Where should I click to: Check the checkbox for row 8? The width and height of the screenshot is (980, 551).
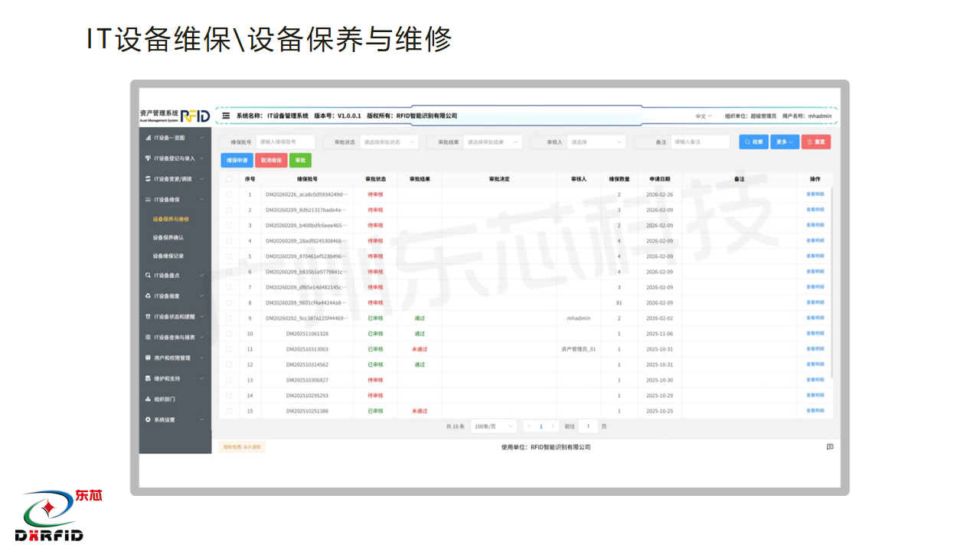click(x=228, y=303)
